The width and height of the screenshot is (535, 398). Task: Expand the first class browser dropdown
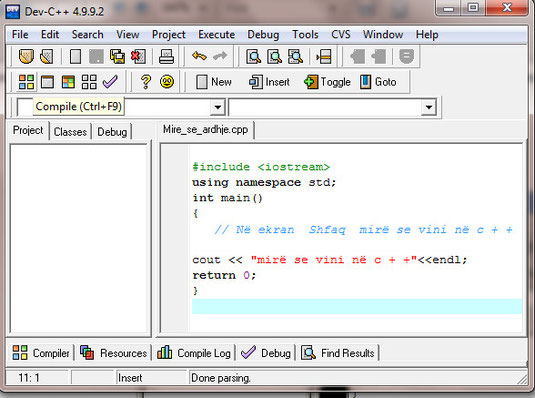[x=217, y=108]
